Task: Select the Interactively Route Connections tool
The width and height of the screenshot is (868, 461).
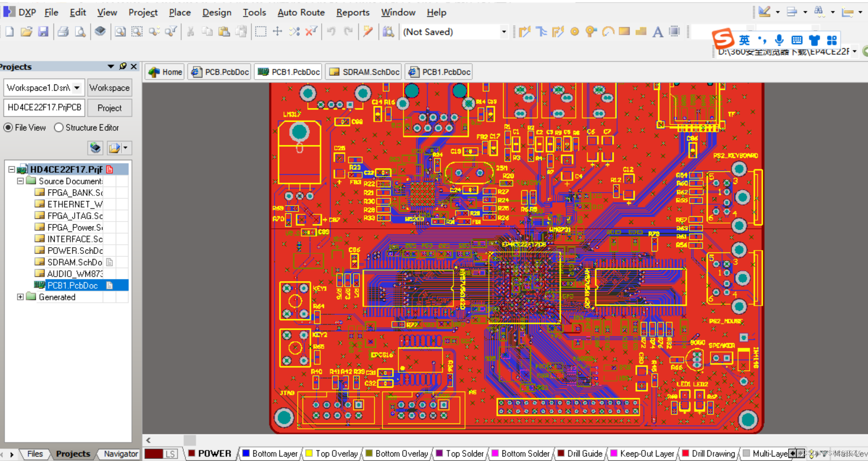Action: (525, 31)
